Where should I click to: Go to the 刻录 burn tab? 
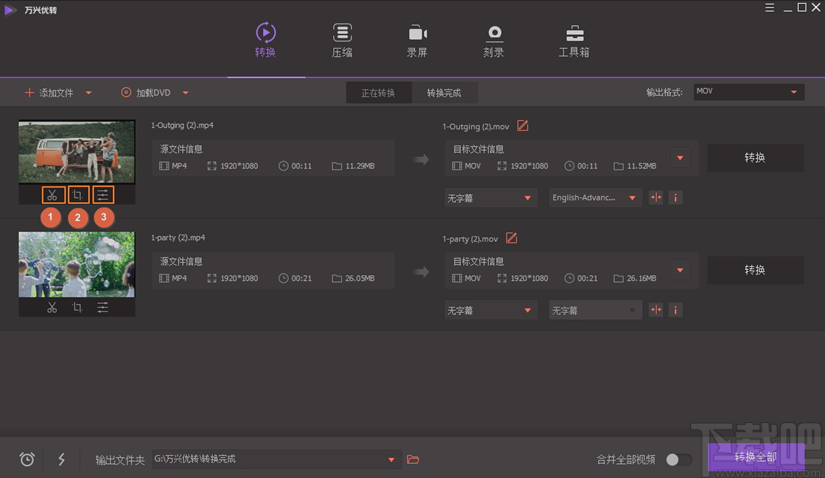coord(494,40)
